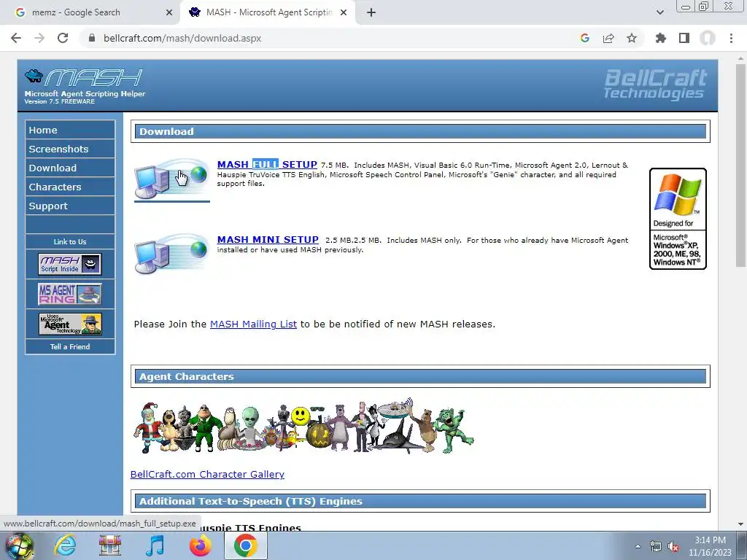Viewport: 747px width, 560px height.
Task: Click the Google icon in address bar
Action: pos(585,38)
